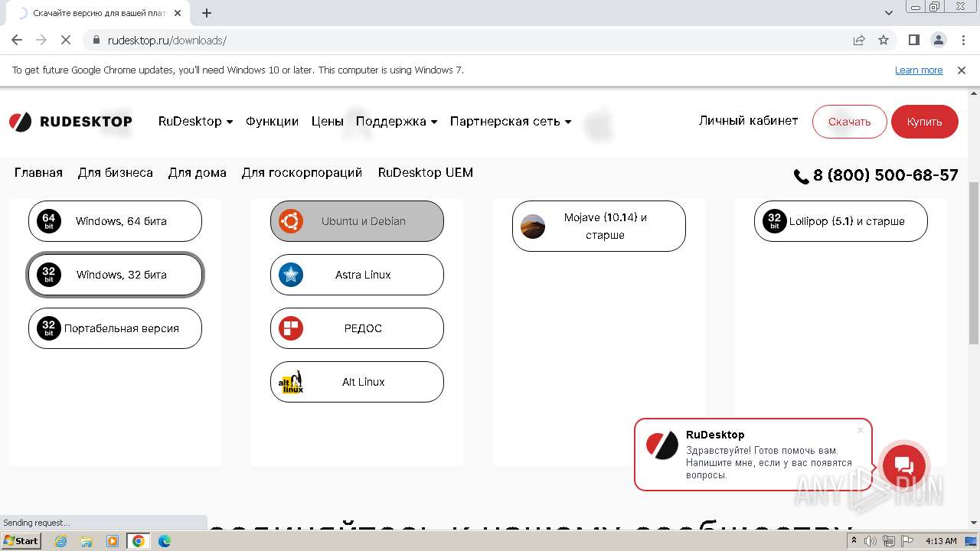Open the Windows Start menu
The image size is (980, 551).
21,541
